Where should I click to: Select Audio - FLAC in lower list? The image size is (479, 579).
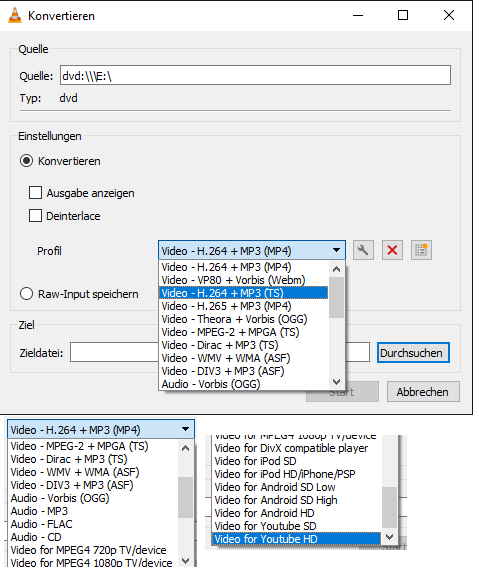93,524
